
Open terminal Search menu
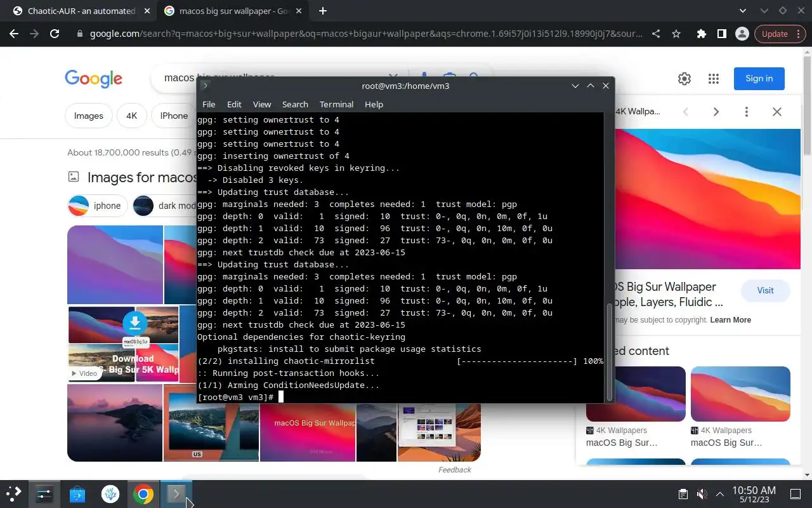(295, 104)
